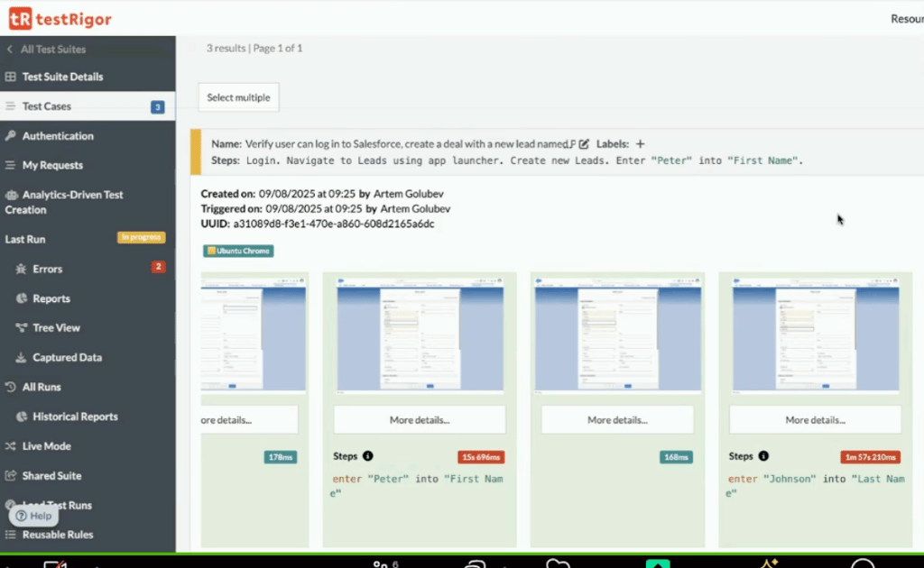Open Tree View via its tree icon

tap(22, 328)
